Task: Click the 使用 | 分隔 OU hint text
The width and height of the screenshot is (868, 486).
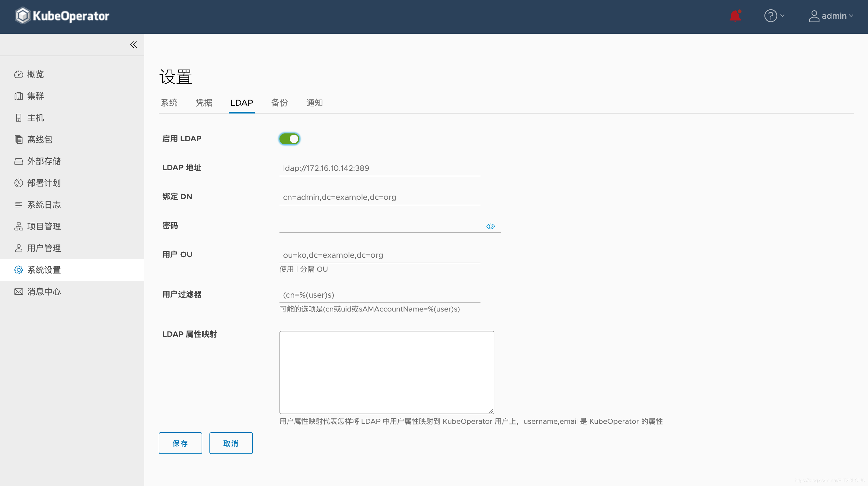Action: point(304,269)
